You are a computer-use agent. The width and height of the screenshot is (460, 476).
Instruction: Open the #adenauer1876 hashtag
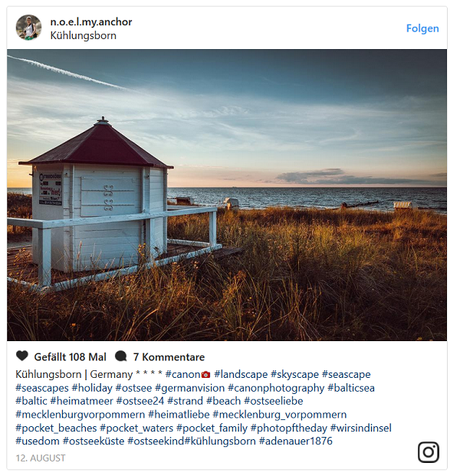(296, 441)
